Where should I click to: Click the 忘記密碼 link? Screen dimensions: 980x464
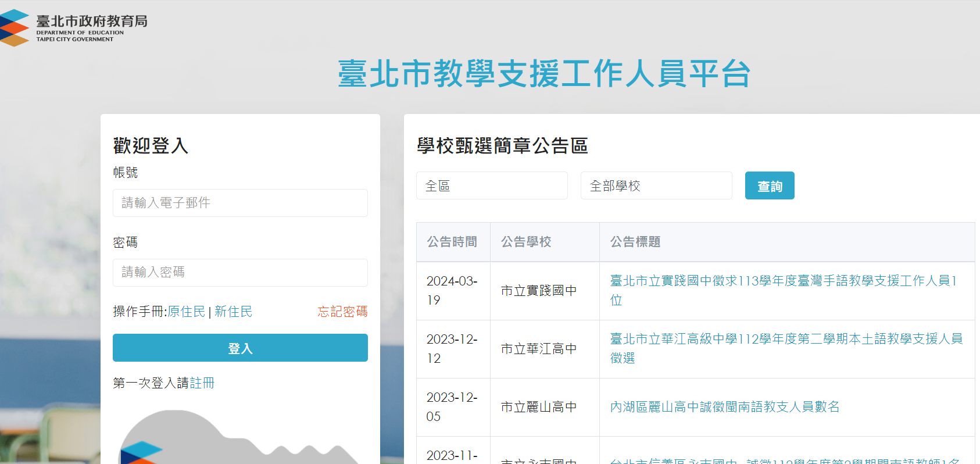[342, 312]
